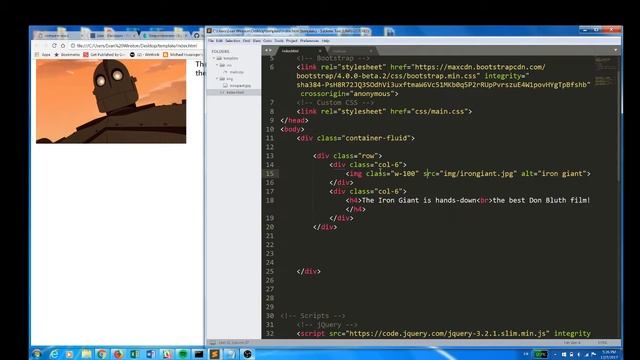Open File Explorer from the taskbar

pyautogui.click(x=86, y=354)
